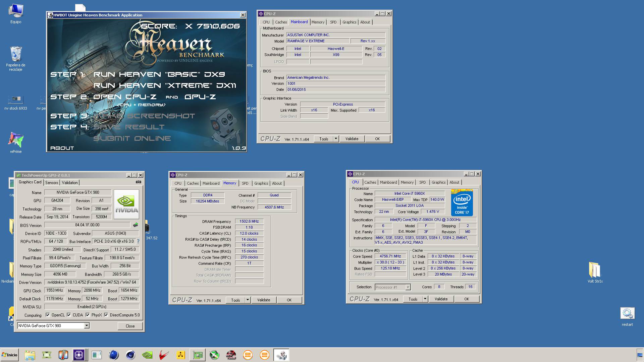Click the green NVIDIA taskbar icon

(147, 355)
